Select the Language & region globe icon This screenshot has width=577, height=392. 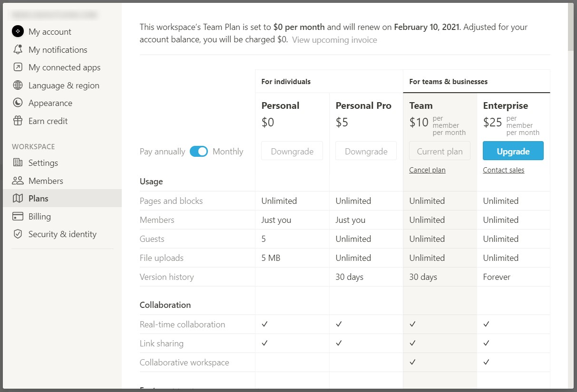tap(18, 86)
